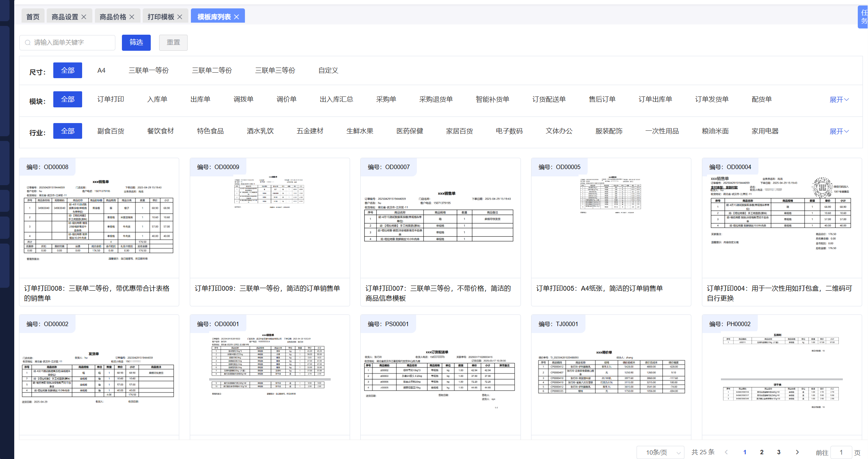Click the 重置 reset button
The image size is (868, 459).
click(173, 43)
